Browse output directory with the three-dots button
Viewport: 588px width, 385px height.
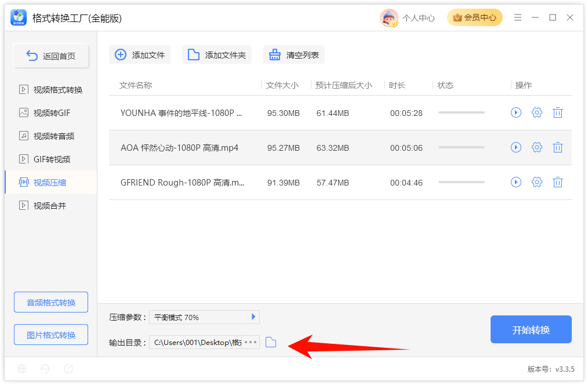click(x=251, y=342)
